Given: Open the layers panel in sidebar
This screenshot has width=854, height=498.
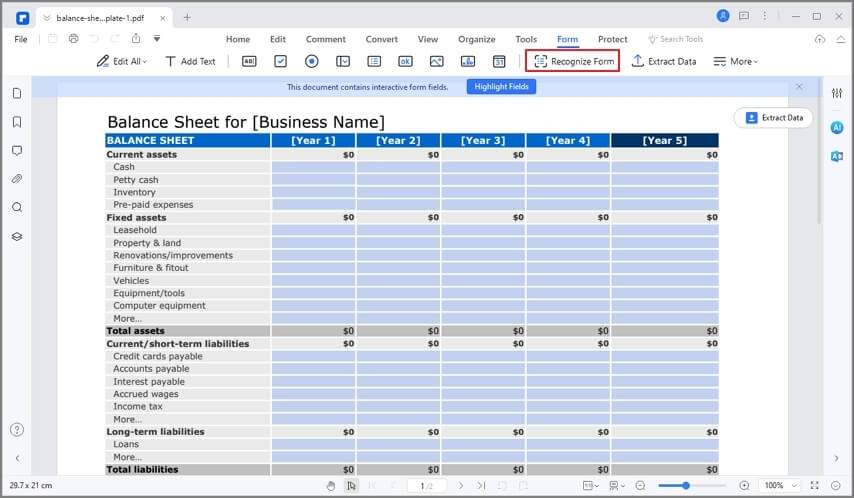Looking at the screenshot, I should point(17,236).
